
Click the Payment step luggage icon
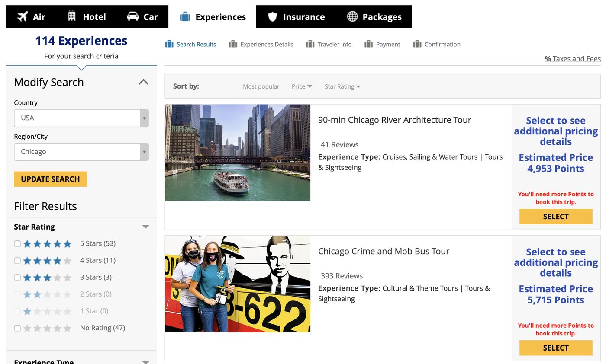368,44
